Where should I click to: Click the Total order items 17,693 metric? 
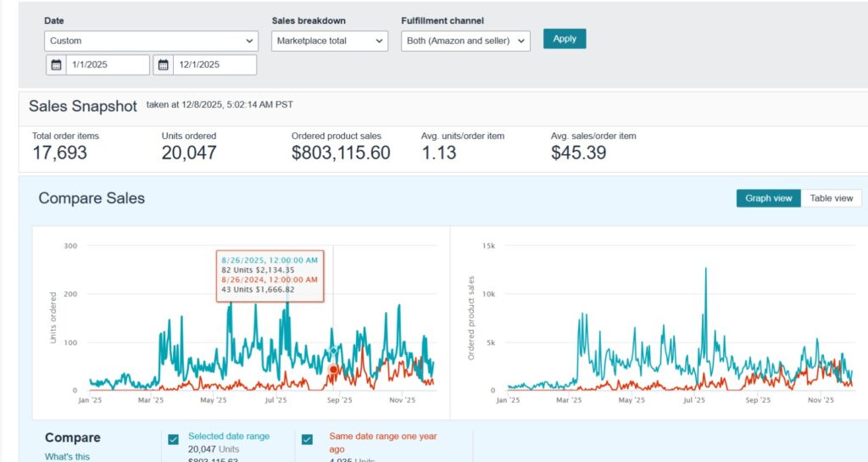[59, 153]
